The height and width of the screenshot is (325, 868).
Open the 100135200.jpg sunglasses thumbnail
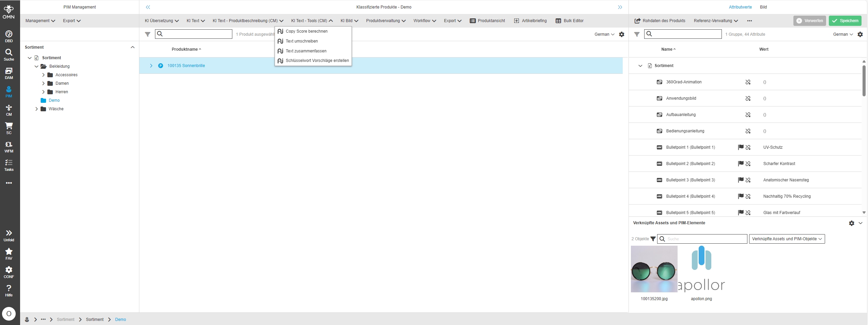pyautogui.click(x=654, y=269)
